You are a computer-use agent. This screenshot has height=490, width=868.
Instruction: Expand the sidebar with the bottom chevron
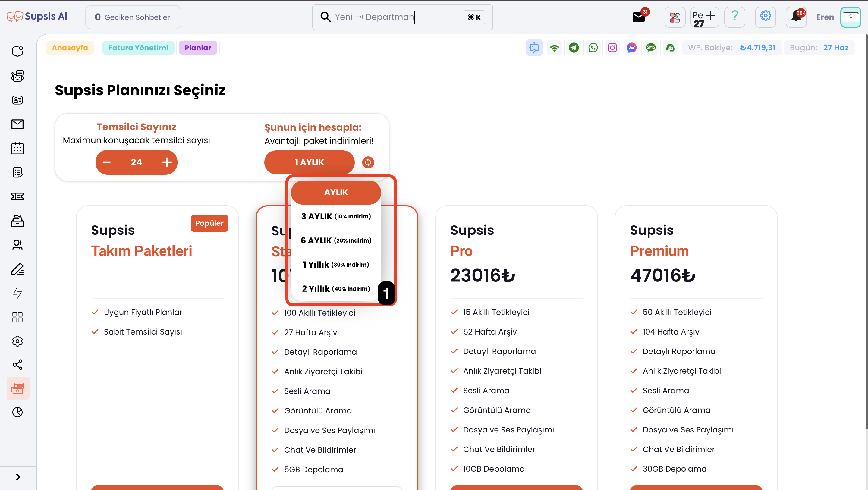coord(18,477)
